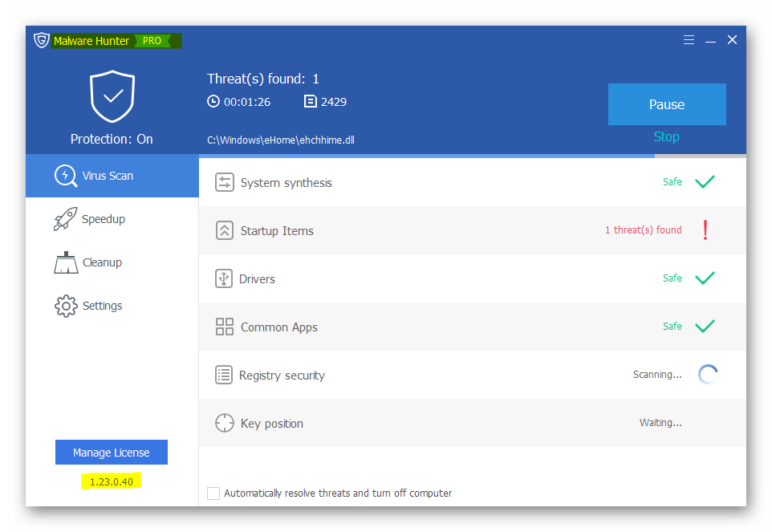Image resolution: width=772 pixels, height=532 pixels.
Task: Click the 'Scanning...' status text
Action: point(657,375)
